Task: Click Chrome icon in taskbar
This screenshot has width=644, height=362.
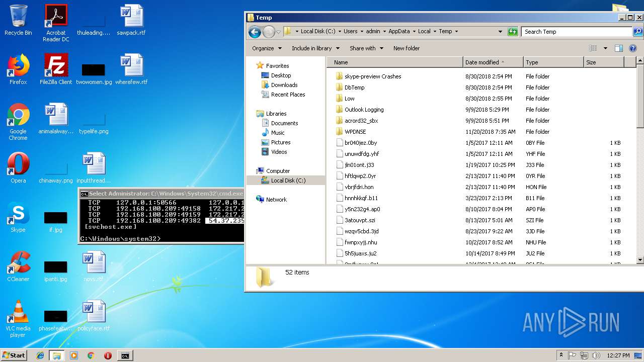Action: point(91,355)
